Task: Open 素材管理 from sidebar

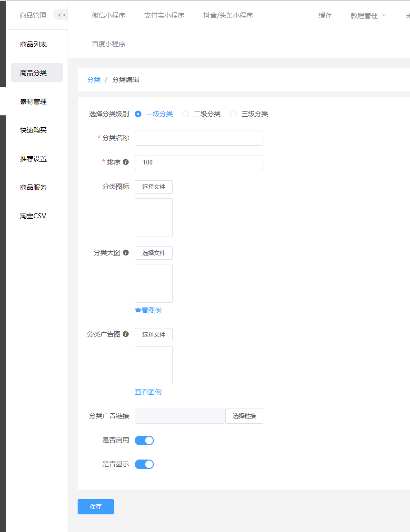Action: (33, 102)
